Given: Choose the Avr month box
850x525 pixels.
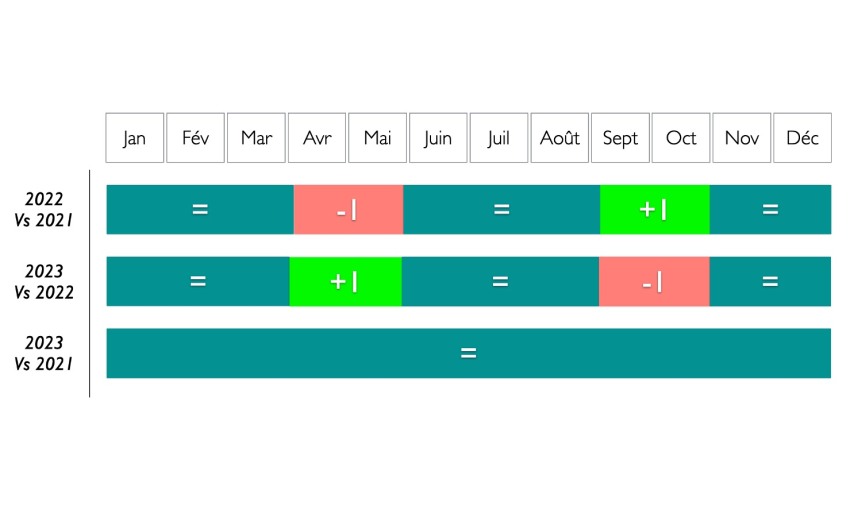Looking at the screenshot, I should coord(317,138).
